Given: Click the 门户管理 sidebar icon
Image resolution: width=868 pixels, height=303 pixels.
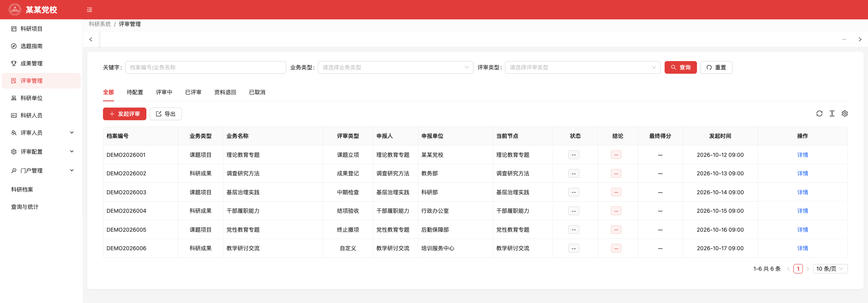Looking at the screenshot, I should 14,171.
